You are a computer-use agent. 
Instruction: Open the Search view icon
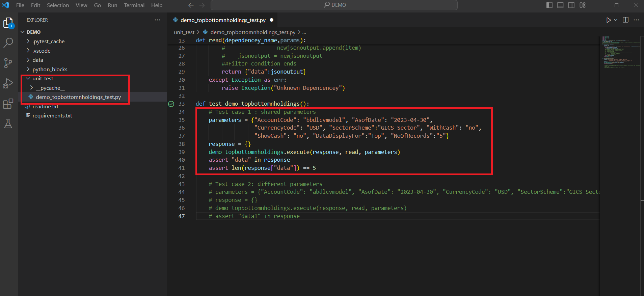click(x=8, y=43)
